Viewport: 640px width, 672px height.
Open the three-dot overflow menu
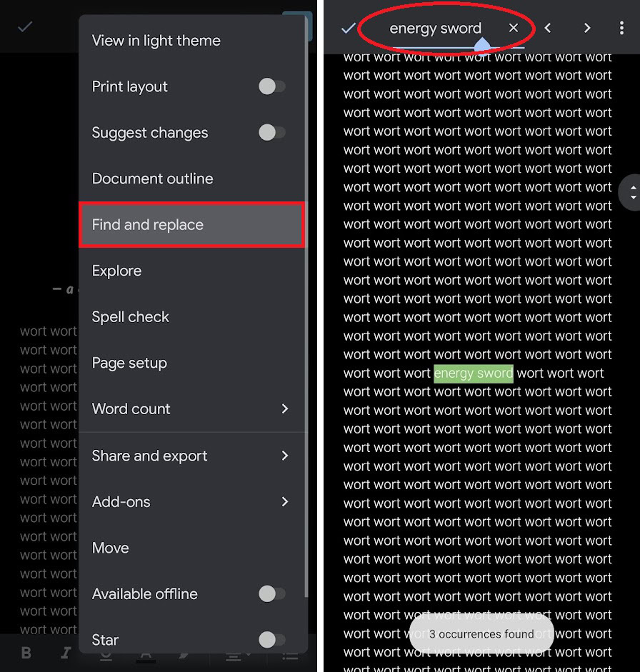(621, 28)
